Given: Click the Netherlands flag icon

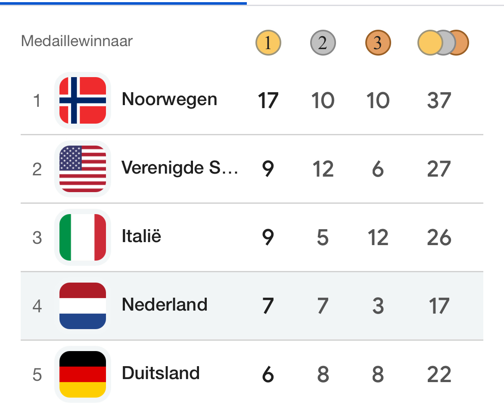Looking at the screenshot, I should [x=83, y=306].
